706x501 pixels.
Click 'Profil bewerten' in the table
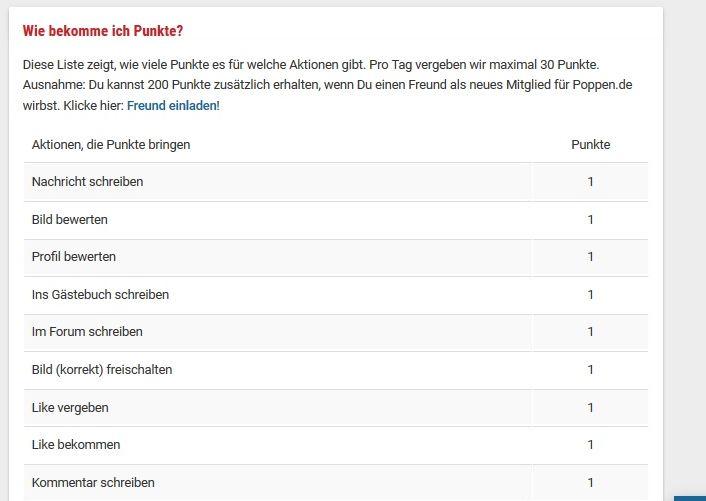click(74, 257)
